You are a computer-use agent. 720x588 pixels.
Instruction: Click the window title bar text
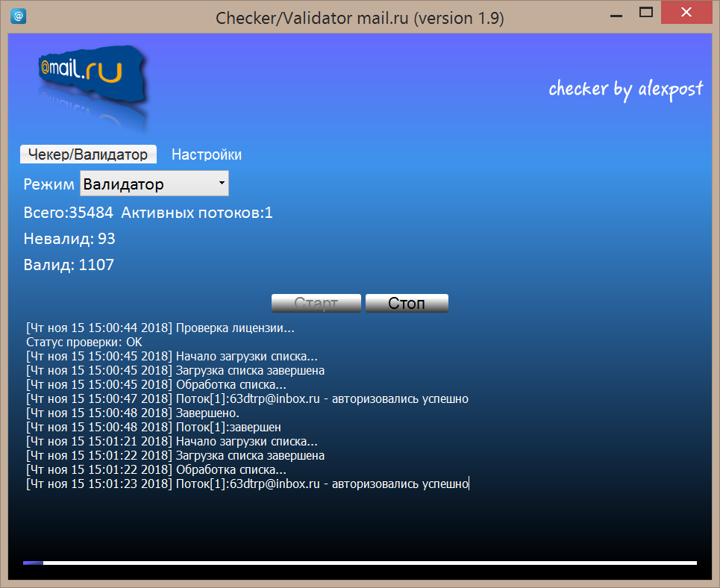click(x=360, y=18)
